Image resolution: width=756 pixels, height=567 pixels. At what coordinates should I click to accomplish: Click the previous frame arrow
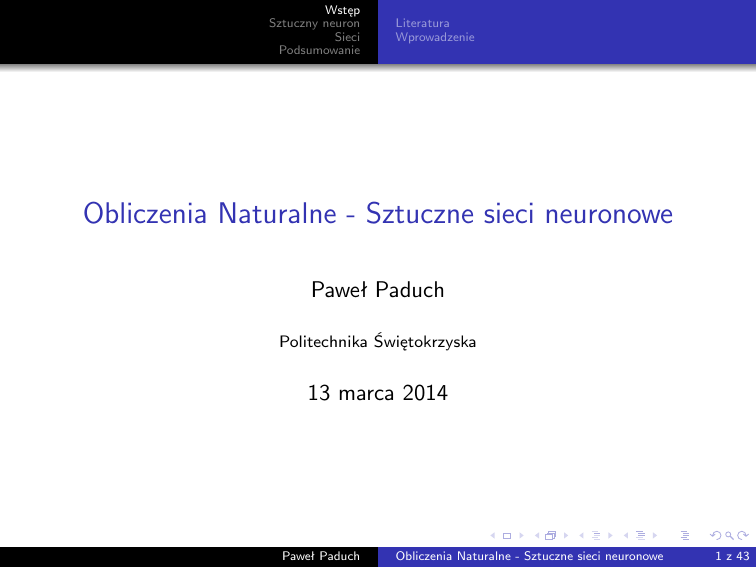536,535
